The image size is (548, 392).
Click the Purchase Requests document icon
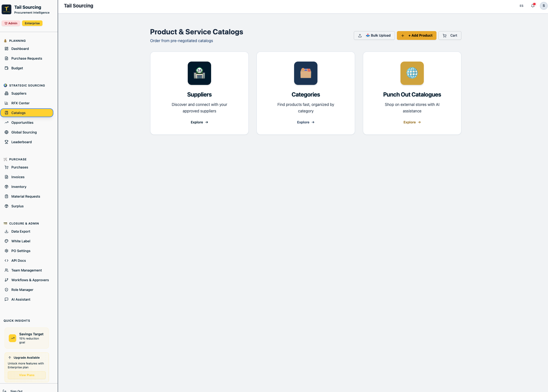[6, 58]
